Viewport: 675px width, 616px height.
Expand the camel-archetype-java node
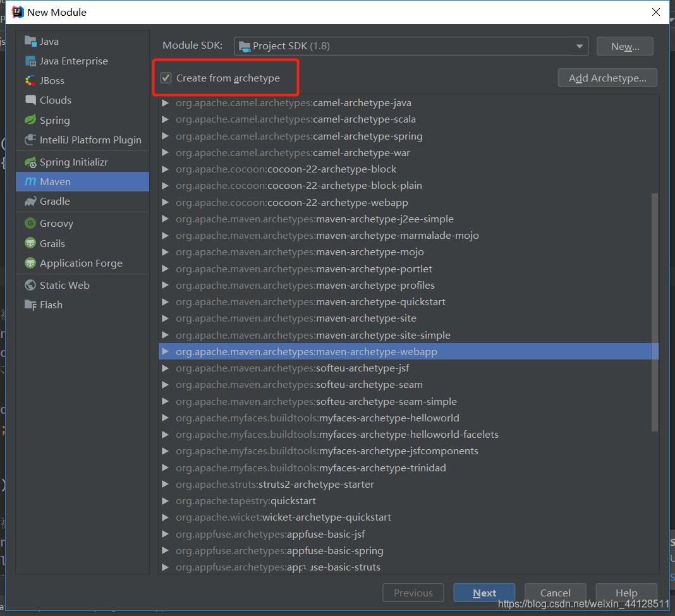[165, 103]
